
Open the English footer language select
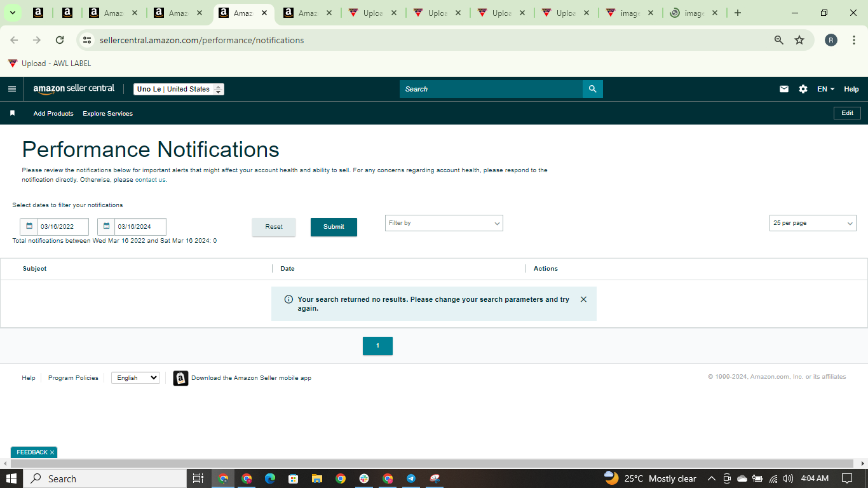point(135,377)
